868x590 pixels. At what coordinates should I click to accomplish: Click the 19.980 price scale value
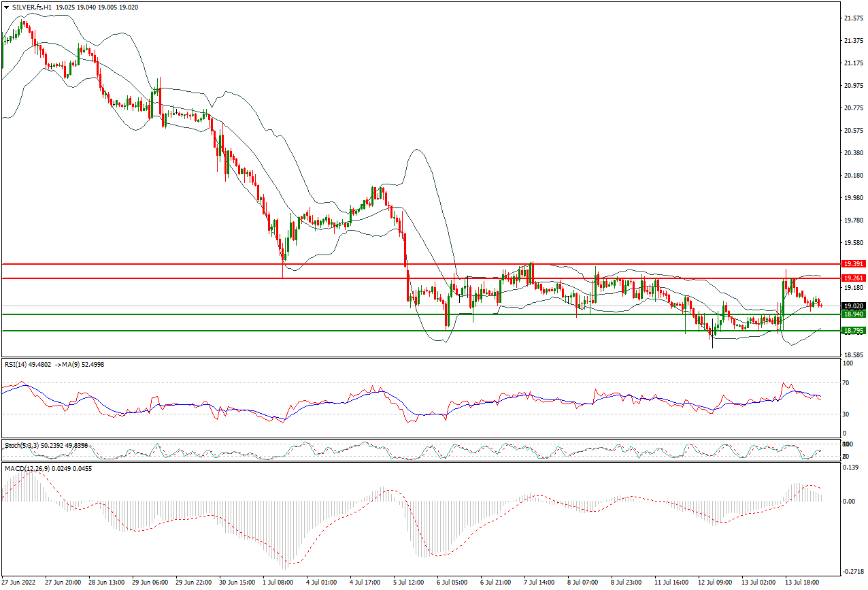pos(852,197)
